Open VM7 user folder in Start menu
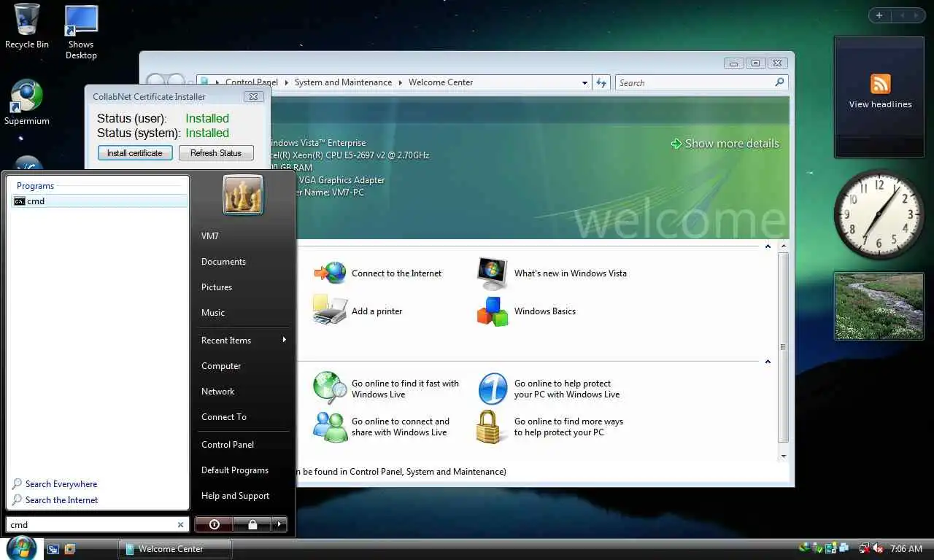This screenshot has height=560, width=934. pyautogui.click(x=210, y=236)
